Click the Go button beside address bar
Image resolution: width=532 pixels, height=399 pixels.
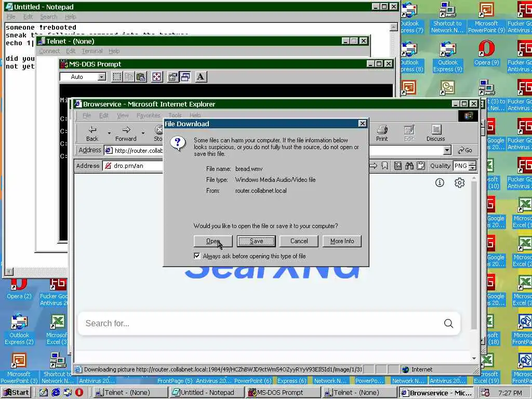[465, 150]
